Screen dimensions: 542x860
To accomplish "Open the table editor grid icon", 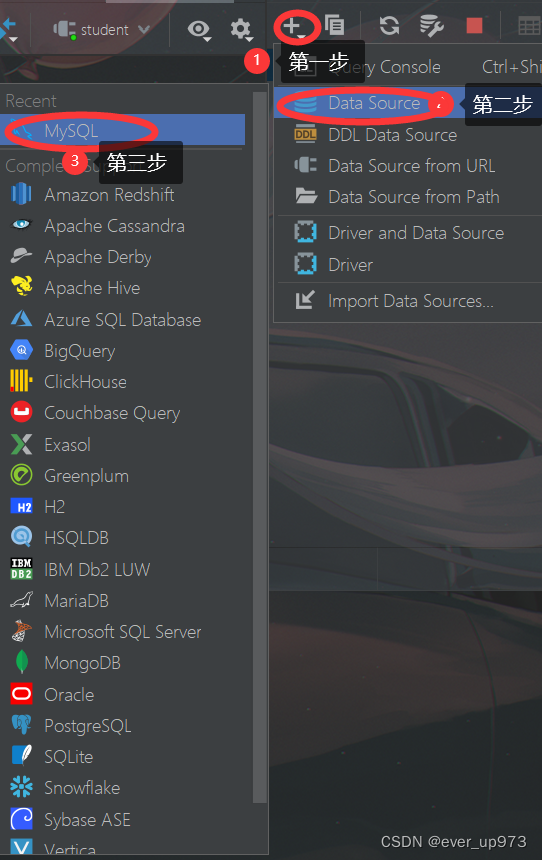I will point(529,25).
